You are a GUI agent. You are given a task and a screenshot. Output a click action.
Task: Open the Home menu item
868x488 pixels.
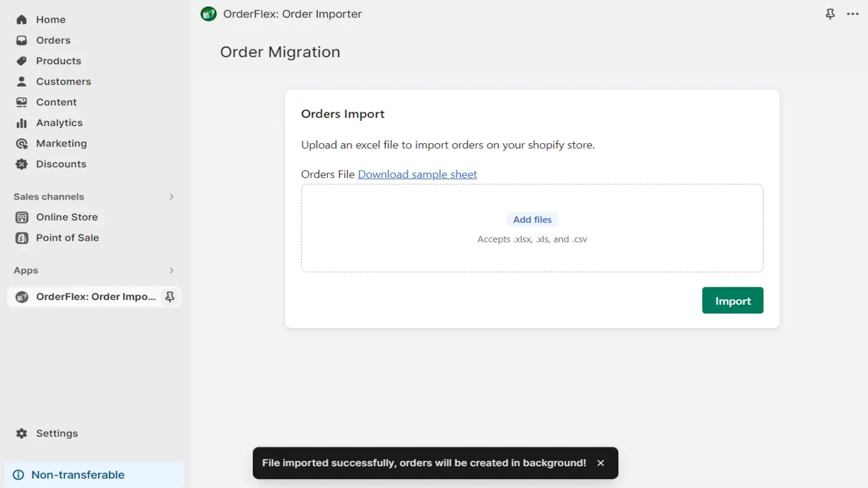point(51,20)
